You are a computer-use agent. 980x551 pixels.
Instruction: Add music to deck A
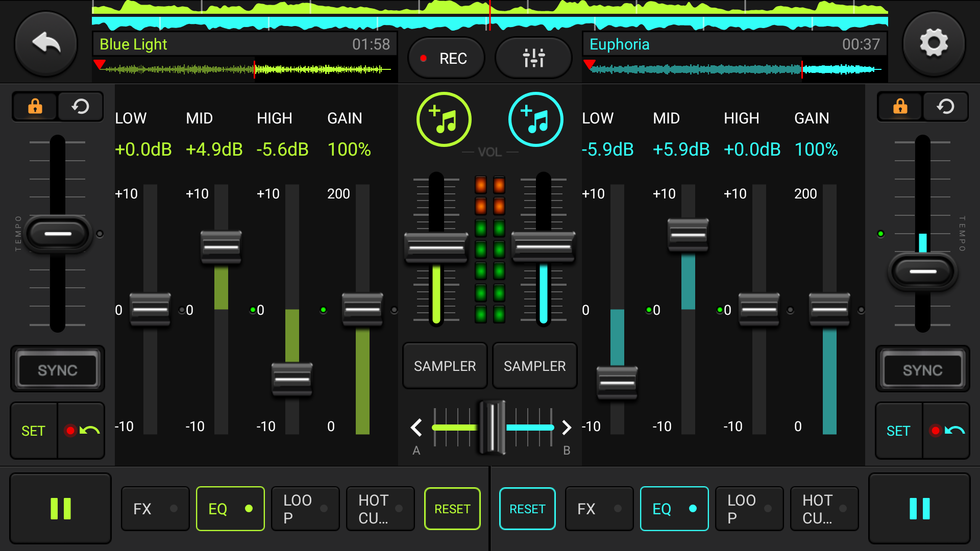(444, 119)
